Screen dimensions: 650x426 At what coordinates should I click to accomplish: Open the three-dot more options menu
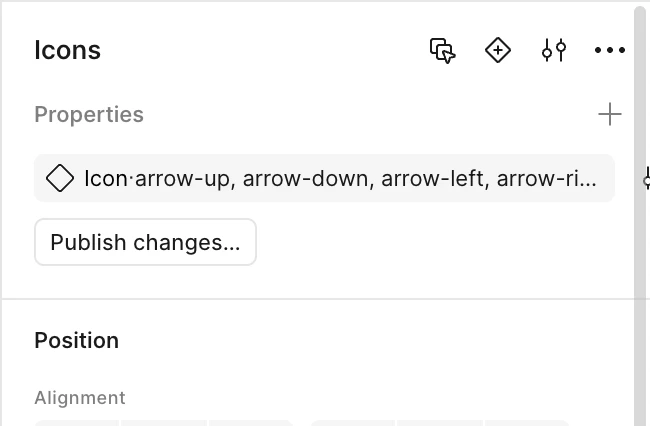coord(610,51)
